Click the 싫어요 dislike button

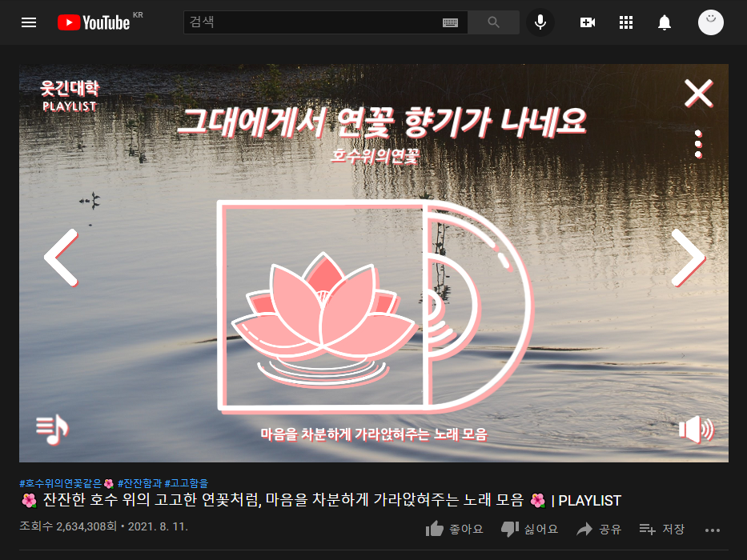(529, 529)
